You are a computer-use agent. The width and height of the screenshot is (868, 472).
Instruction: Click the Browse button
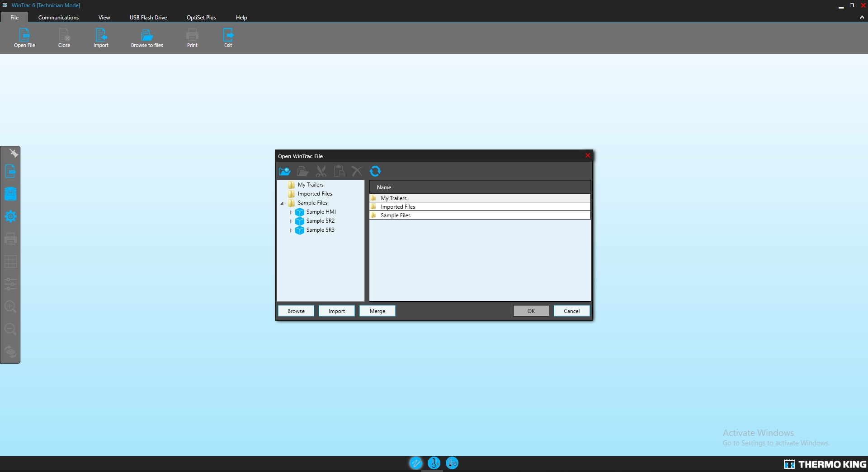296,311
